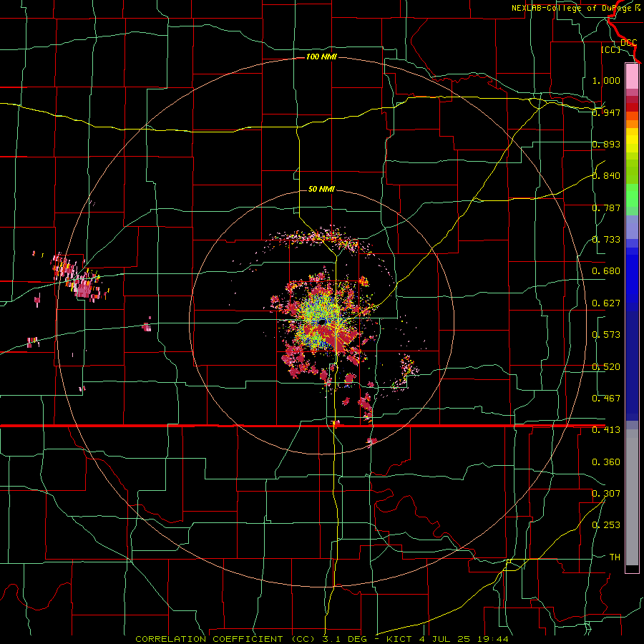Image resolution: width=644 pixels, height=644 pixels.
Task: Select the 0.947 value on the scale
Action: point(606,112)
